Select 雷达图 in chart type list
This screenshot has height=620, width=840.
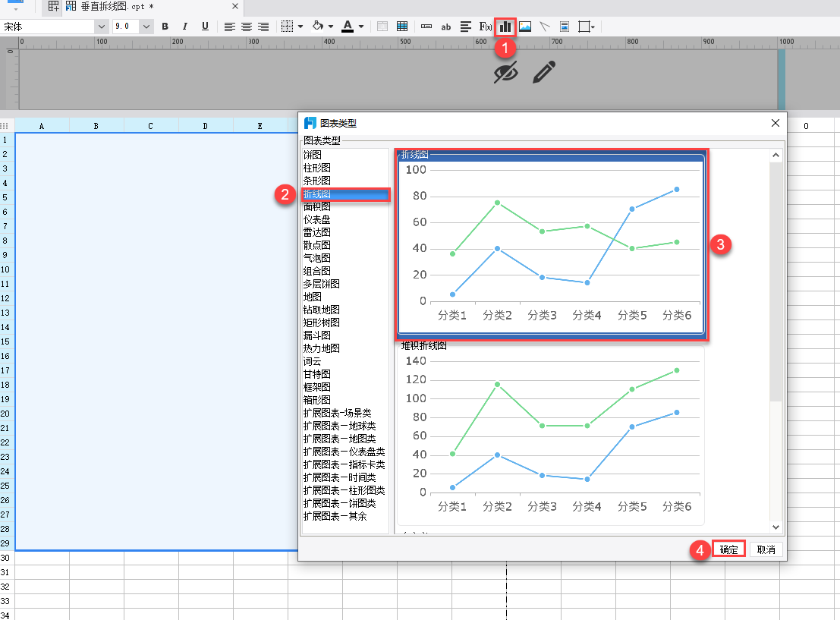[317, 232]
